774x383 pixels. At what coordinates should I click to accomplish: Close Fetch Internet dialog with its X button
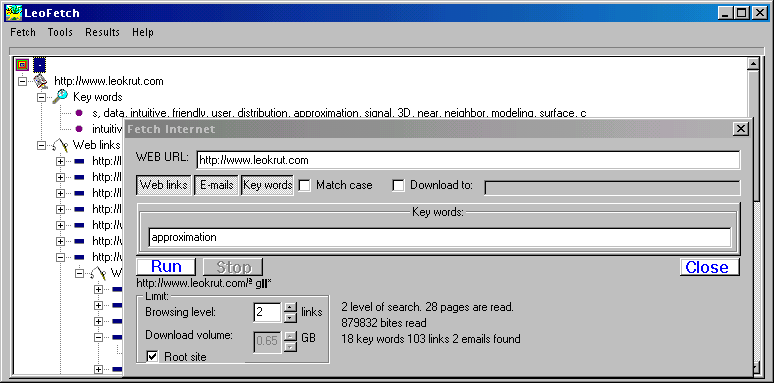(x=740, y=129)
